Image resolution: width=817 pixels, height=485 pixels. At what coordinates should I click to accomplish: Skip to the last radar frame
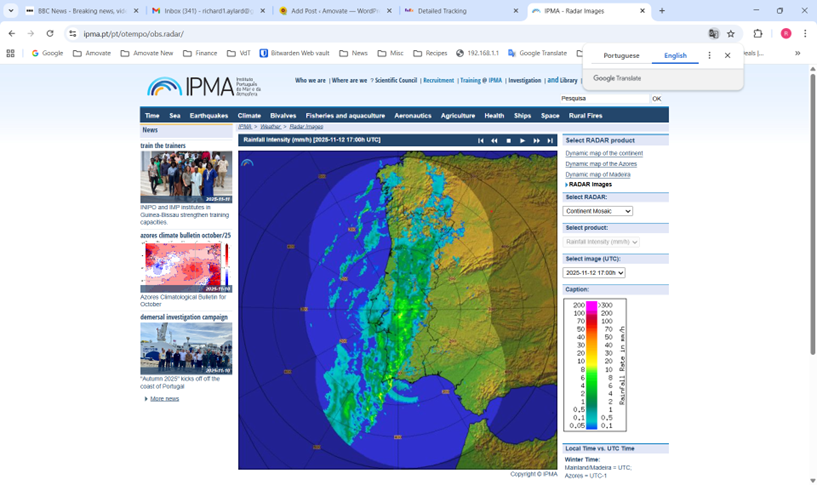[x=550, y=141]
